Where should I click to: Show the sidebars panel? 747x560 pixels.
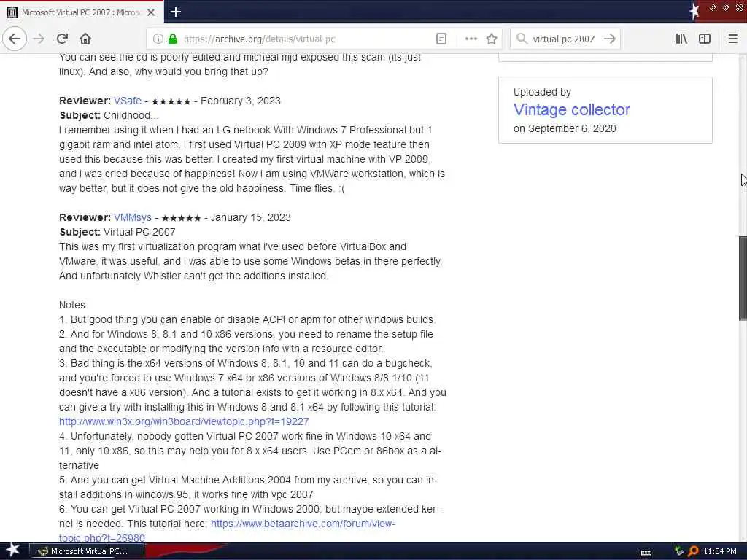pyautogui.click(x=704, y=39)
